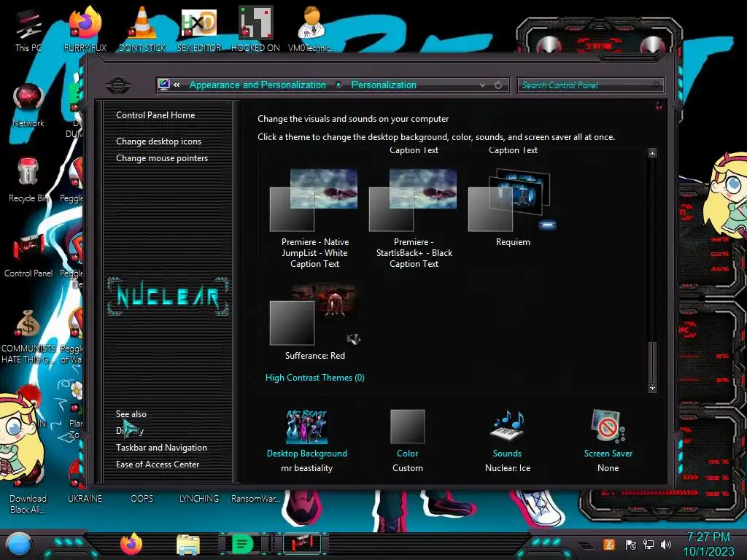This screenshot has width=747, height=560.
Task: Click the search magnifier in Search Control Panel
Action: pos(657,85)
